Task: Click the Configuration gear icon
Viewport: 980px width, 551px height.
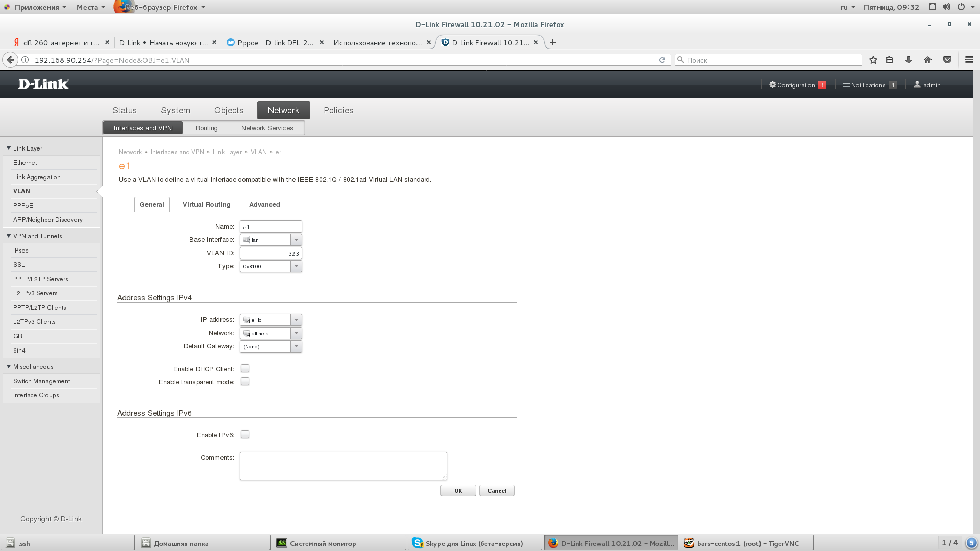Action: [x=772, y=85]
